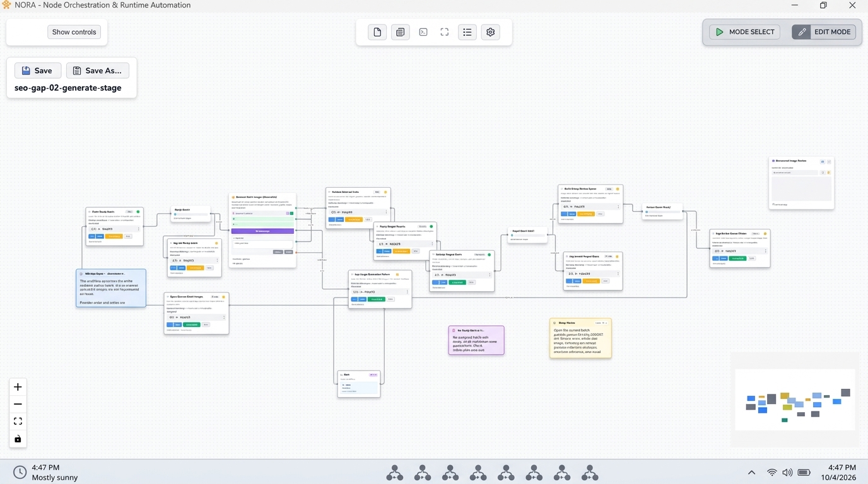
Task: Fit the canvas view with the frame control
Action: 18,422
